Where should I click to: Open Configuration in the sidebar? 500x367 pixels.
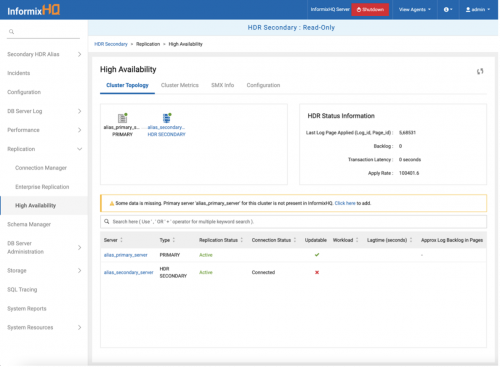coord(24,92)
